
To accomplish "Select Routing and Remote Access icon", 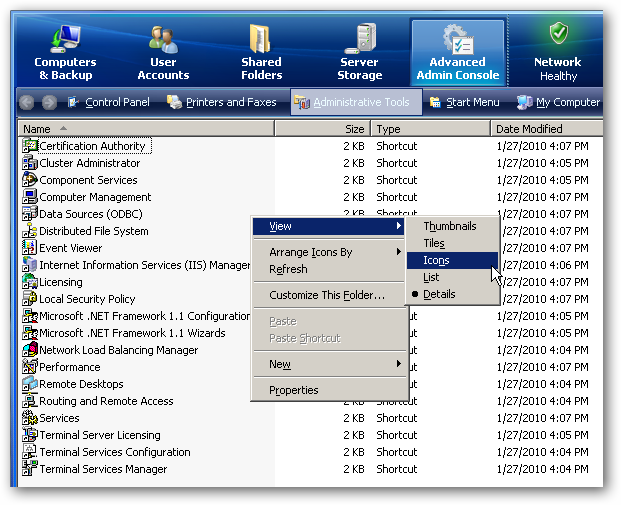I will (x=30, y=401).
